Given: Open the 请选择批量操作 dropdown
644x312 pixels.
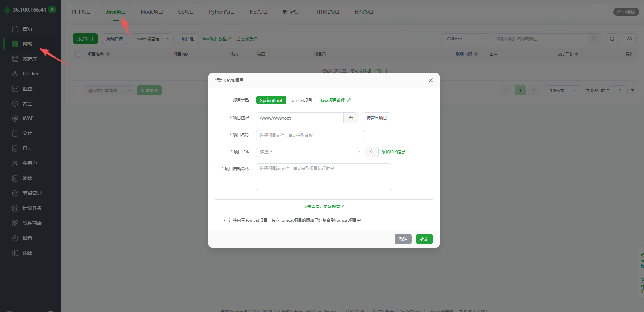Looking at the screenshot, I should [109, 90].
